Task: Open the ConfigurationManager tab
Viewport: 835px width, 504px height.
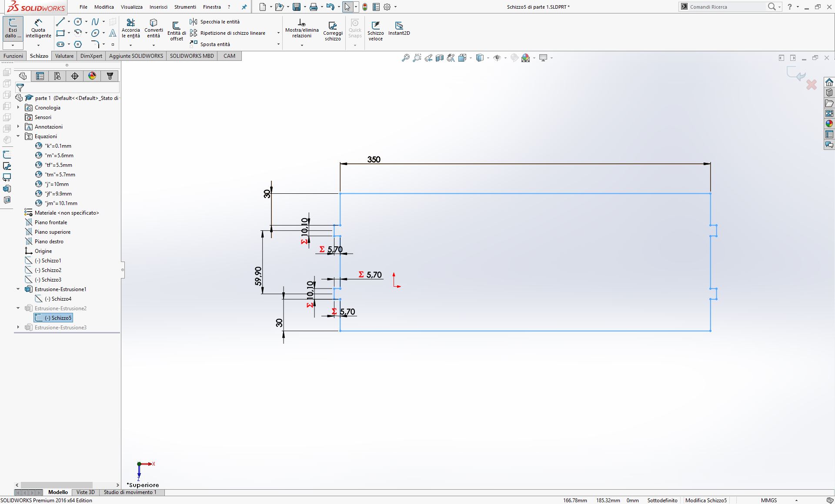Action: point(57,76)
